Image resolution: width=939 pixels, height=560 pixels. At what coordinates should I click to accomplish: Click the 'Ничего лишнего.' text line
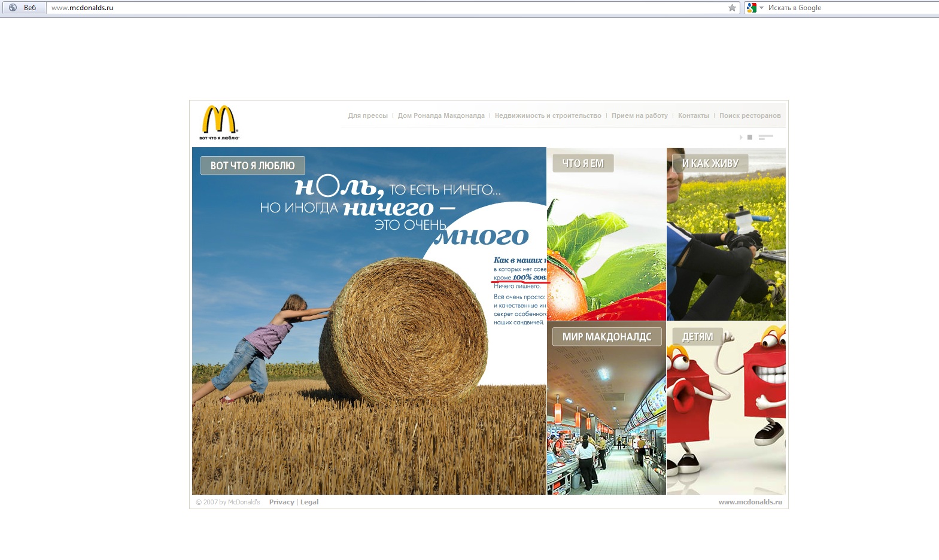(x=517, y=286)
